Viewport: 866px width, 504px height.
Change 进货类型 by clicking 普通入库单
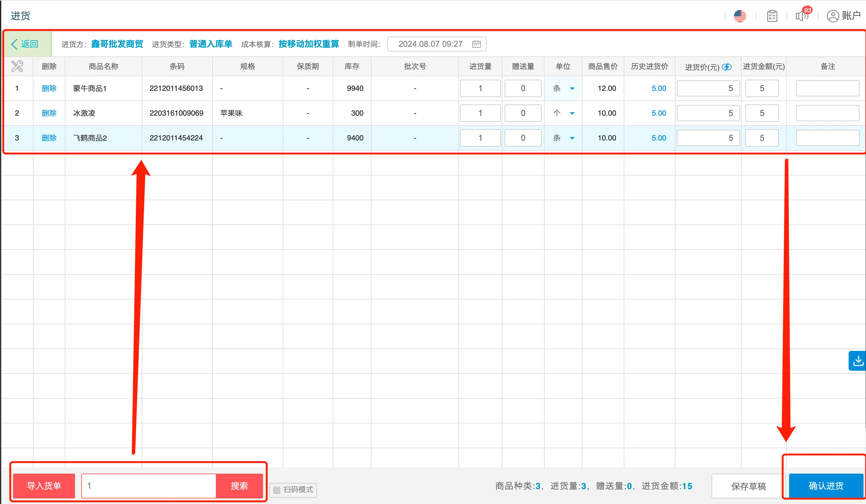pyautogui.click(x=210, y=44)
